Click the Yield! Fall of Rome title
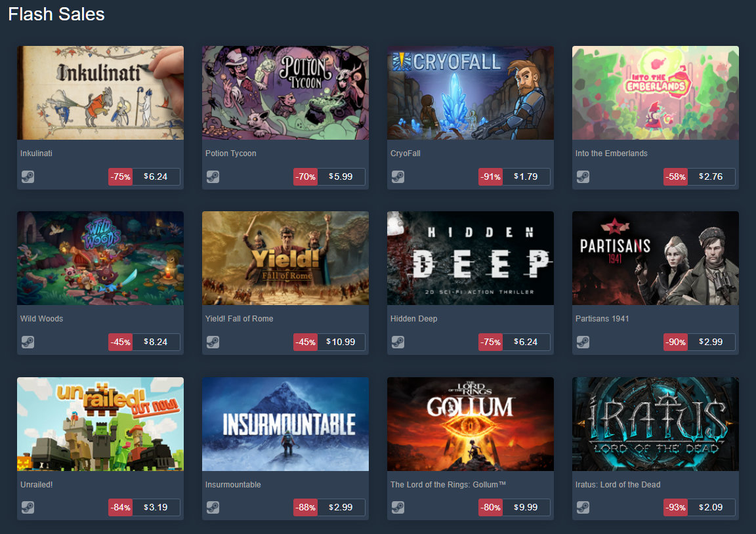This screenshot has height=534, width=756. pos(239,319)
